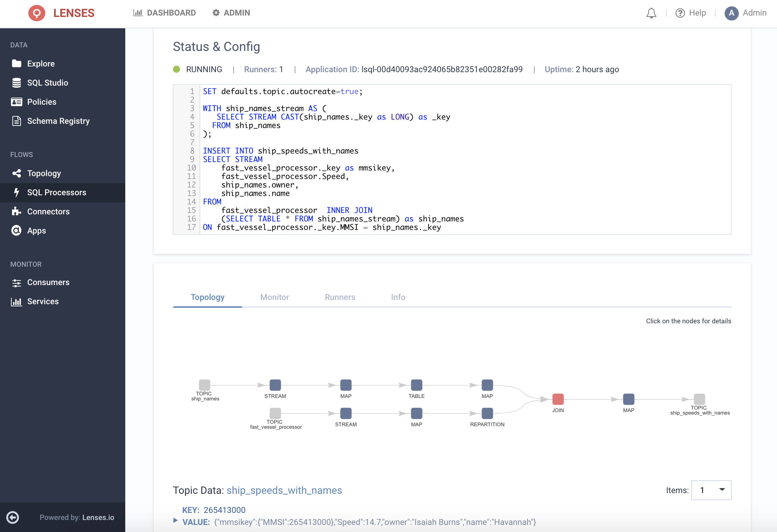
Task: Open Policies in the sidebar
Action: [x=63, y=102]
